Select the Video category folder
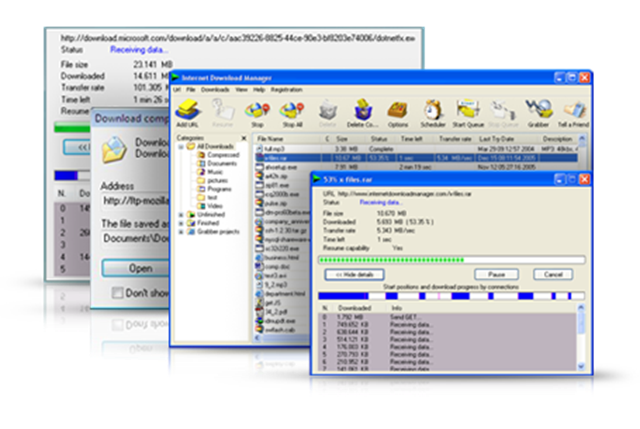Viewport: 640px width, 429px height. (x=210, y=206)
